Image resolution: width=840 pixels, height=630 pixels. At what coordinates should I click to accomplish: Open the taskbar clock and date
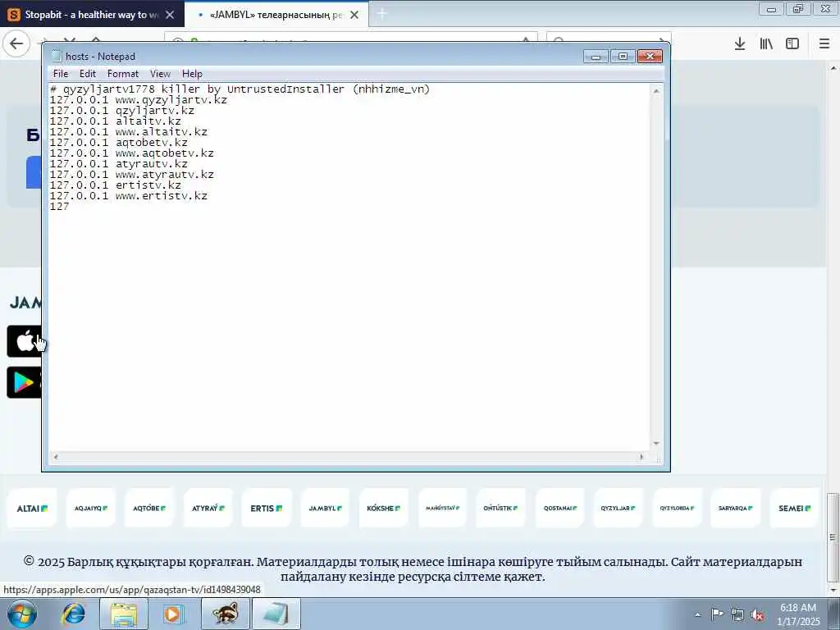(798, 614)
